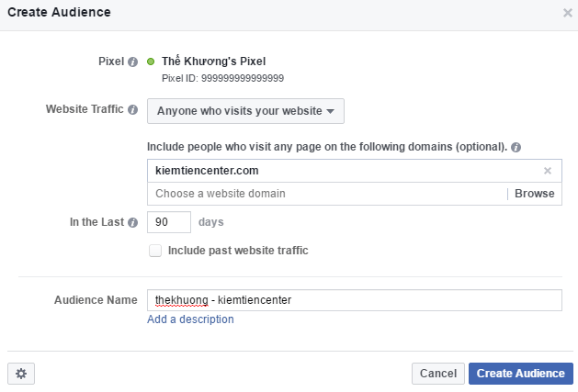The width and height of the screenshot is (578, 392).
Task: Open the Add a description link
Action: point(190,319)
